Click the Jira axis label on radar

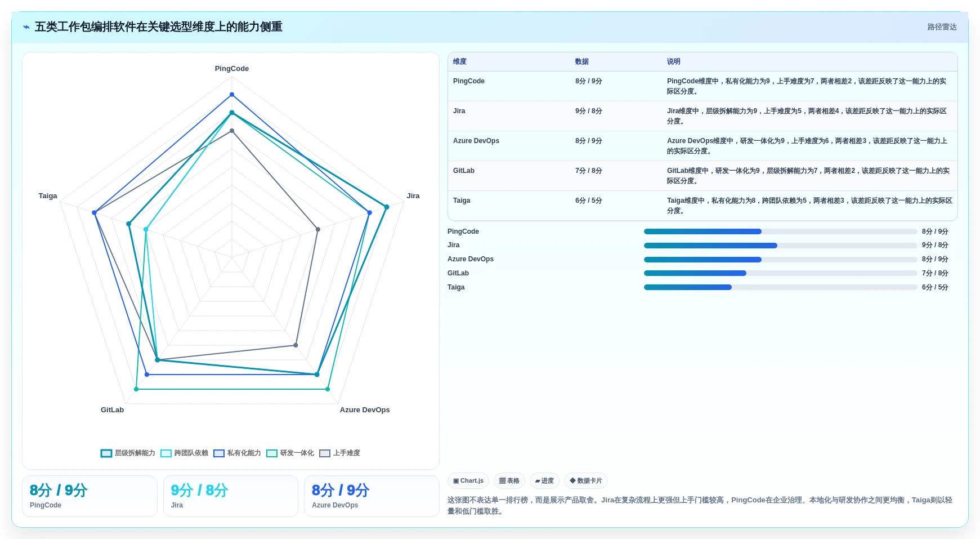413,196
